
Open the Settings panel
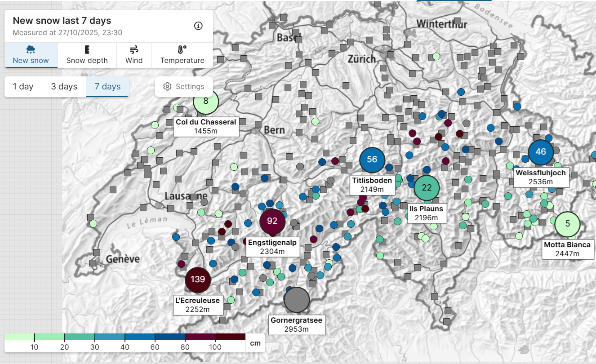(184, 87)
